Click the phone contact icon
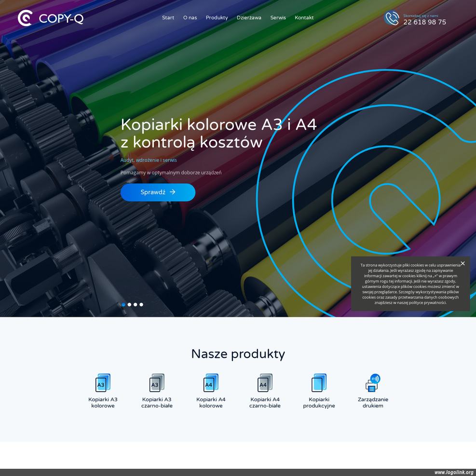The width and height of the screenshot is (476, 476). (391, 18)
